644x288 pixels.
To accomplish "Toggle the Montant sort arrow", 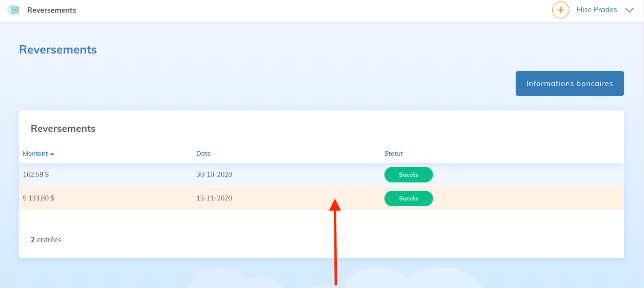I will coord(52,154).
